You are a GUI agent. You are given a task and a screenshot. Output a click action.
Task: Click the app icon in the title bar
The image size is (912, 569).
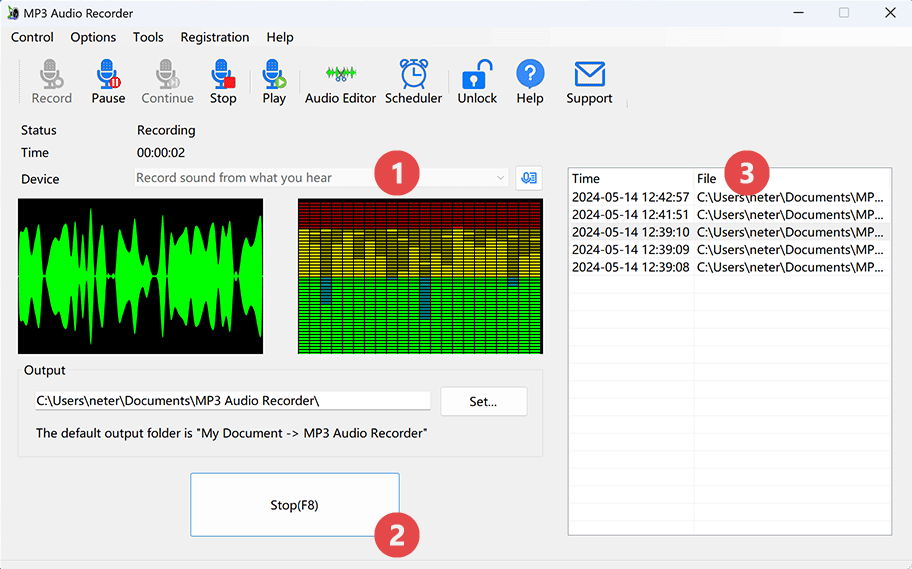[13, 13]
